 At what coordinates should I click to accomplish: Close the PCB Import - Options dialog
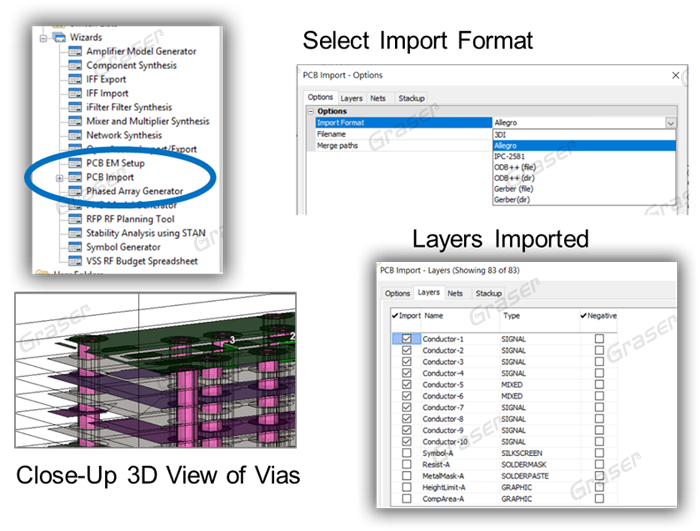(675, 75)
